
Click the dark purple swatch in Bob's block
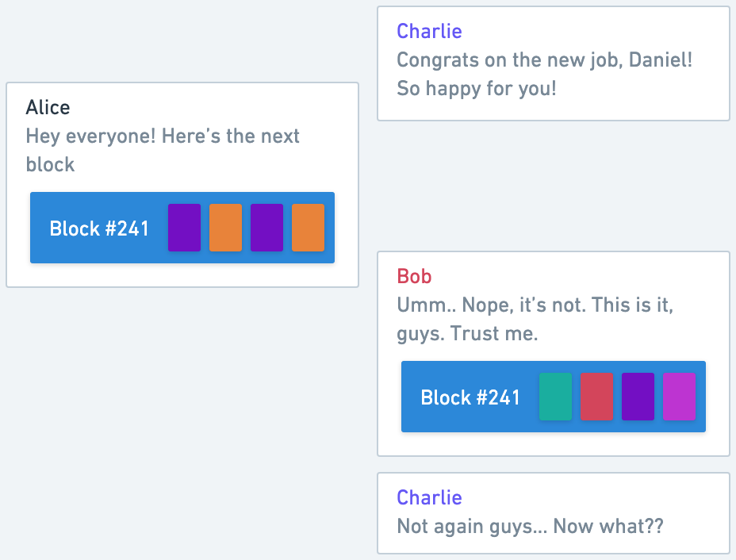click(x=638, y=397)
